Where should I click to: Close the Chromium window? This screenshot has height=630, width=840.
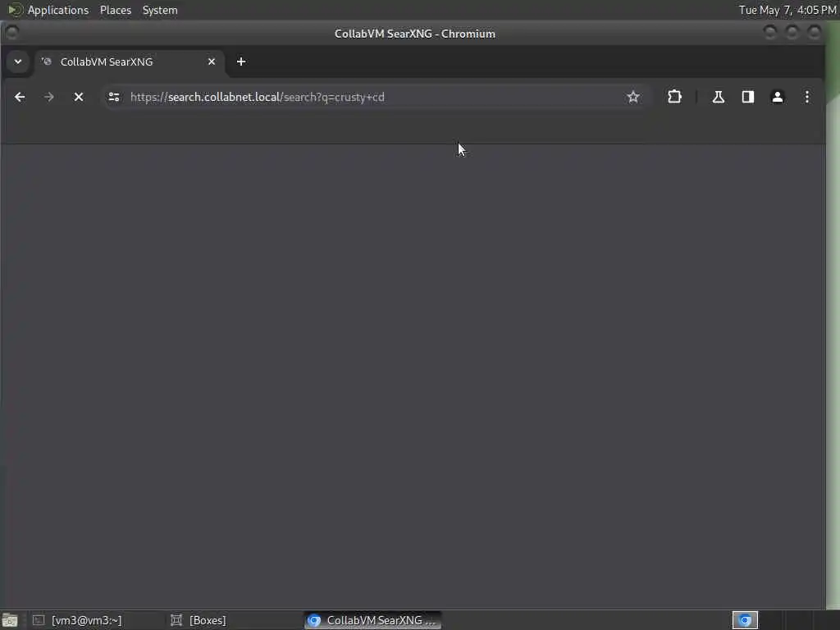[815, 33]
